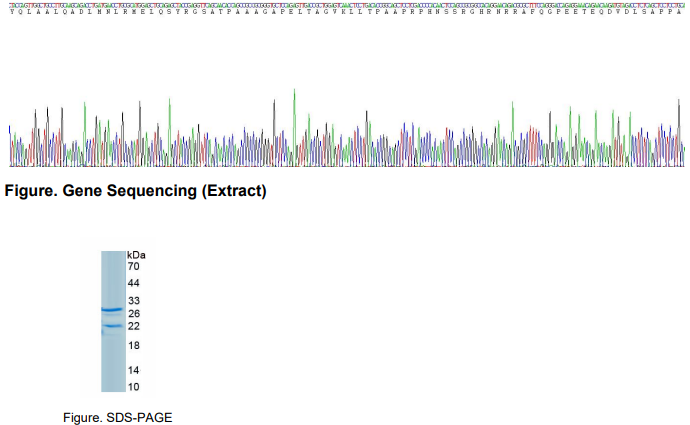The image size is (690, 425).
Task: Click the 18 kDa marker label
Action: coord(134,345)
